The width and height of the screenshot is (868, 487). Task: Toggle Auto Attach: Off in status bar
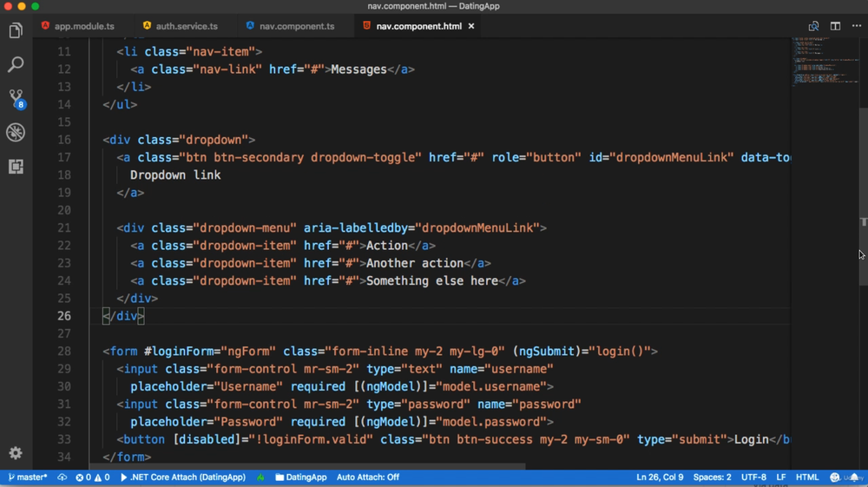click(367, 477)
